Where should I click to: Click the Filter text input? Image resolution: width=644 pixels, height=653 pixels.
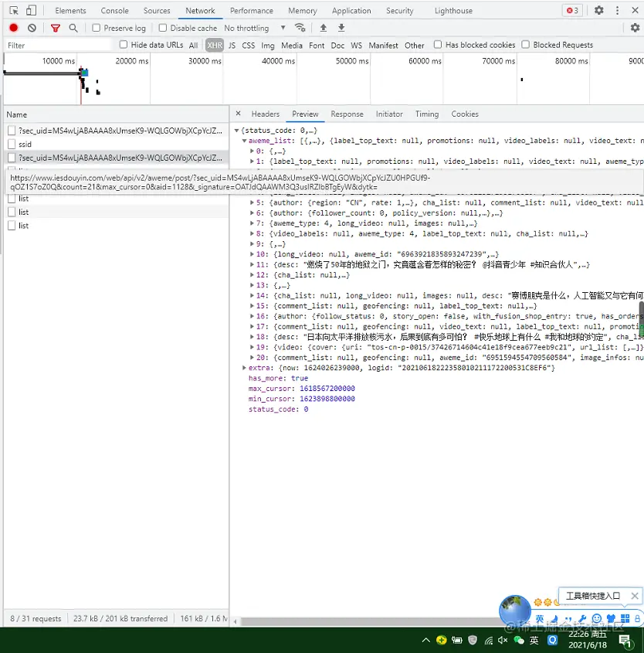click(x=58, y=45)
